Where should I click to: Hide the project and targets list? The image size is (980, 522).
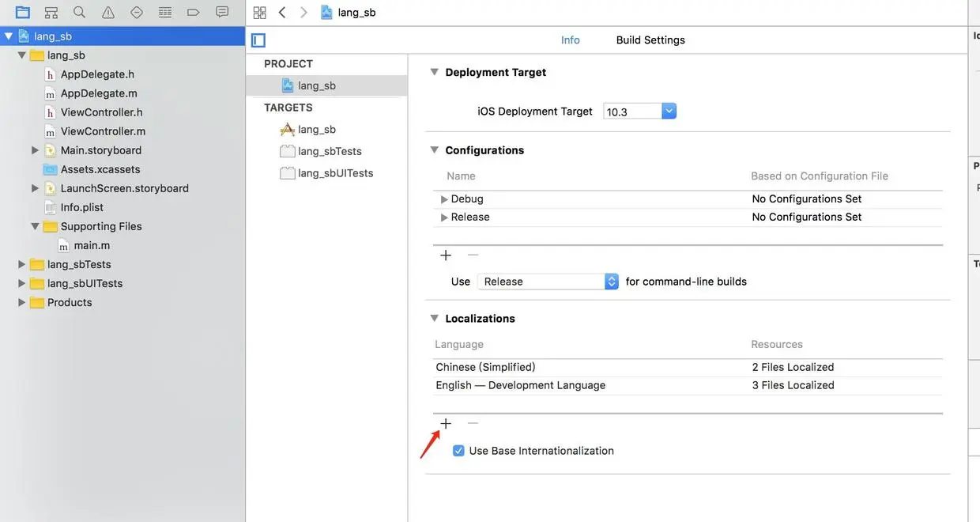258,40
